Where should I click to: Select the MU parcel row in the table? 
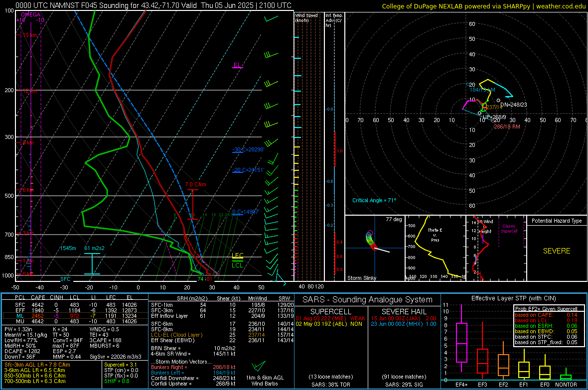pyautogui.click(x=75, y=321)
